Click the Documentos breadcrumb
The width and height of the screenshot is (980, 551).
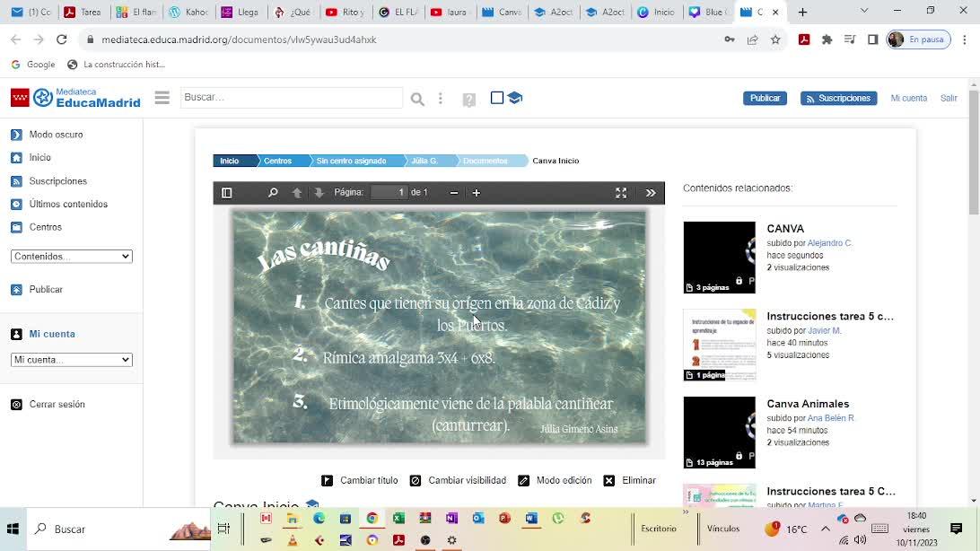[485, 161]
